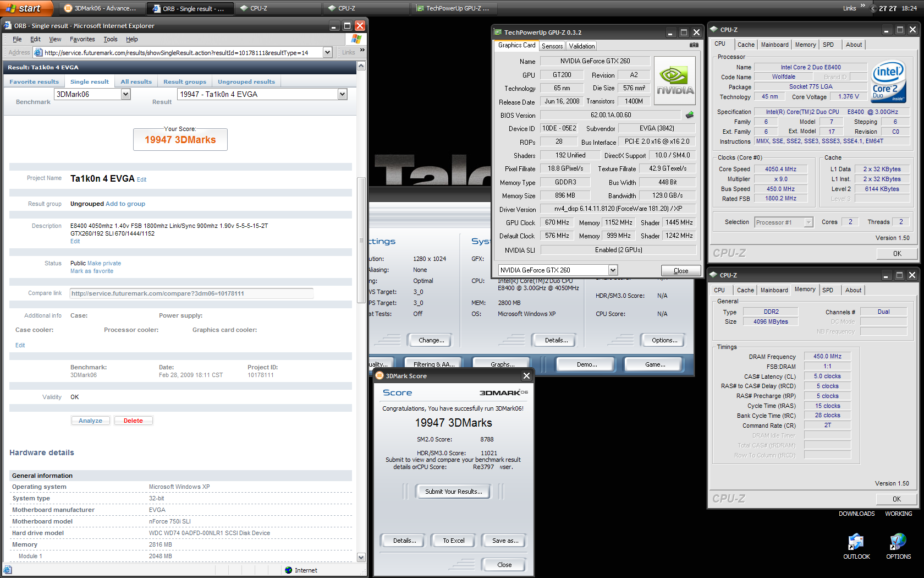Click the Internet zone globe in status bar
The height and width of the screenshot is (578, 924).
pyautogui.click(x=289, y=570)
